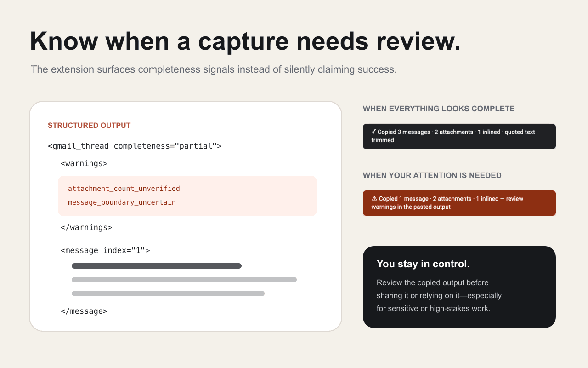Click the 'Know when a capture needs review.' headline

click(245, 41)
